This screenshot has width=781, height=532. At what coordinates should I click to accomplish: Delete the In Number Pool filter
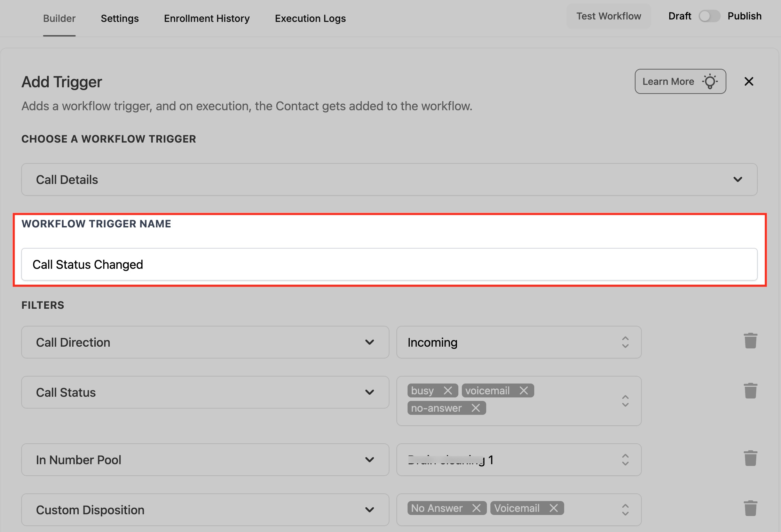tap(750, 458)
